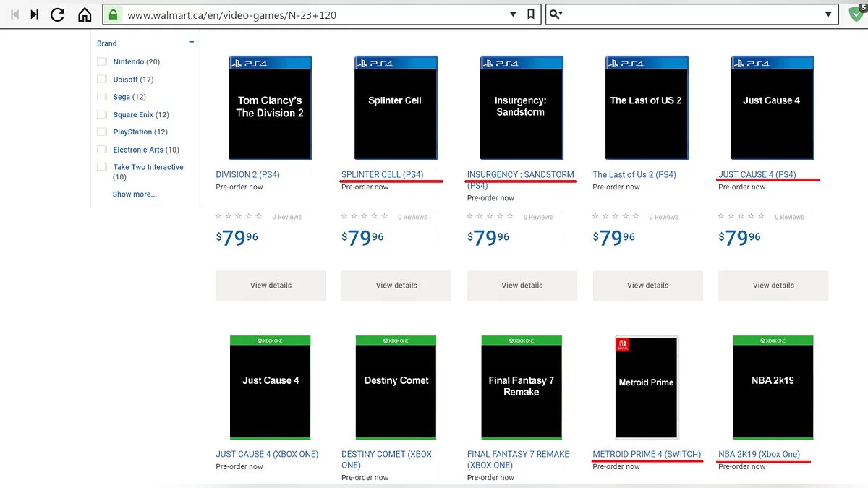Open the NBA 2K19 (Xbox One) link
Screen dimensions: 868x488
pyautogui.click(x=759, y=454)
